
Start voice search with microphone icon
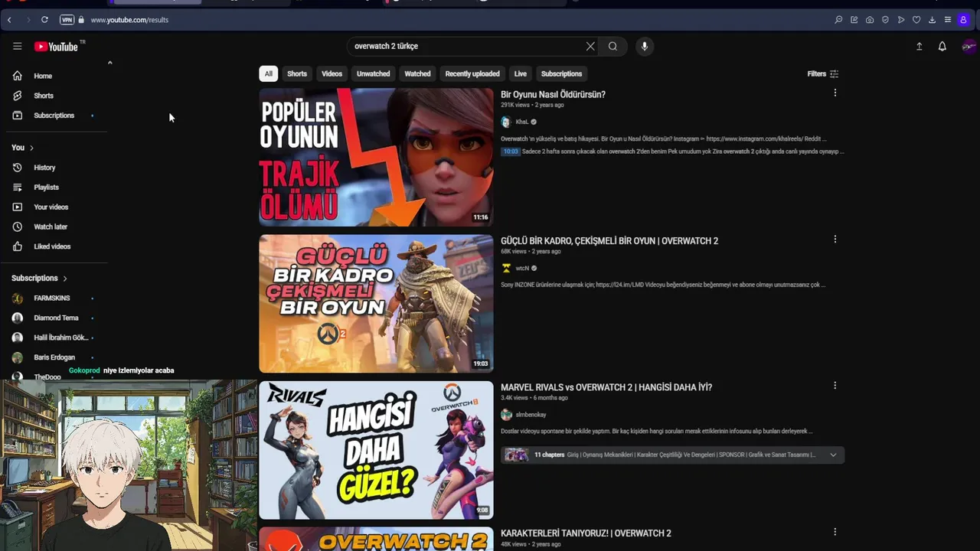(x=644, y=47)
